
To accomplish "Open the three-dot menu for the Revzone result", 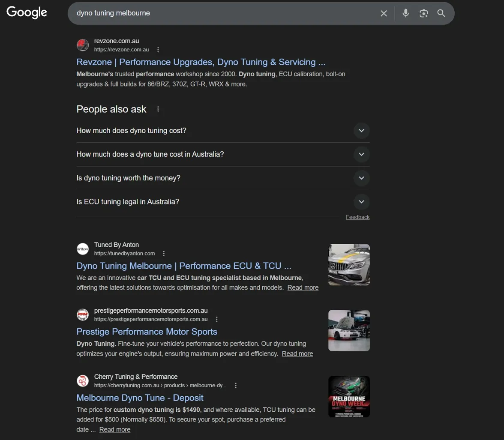I will pyautogui.click(x=158, y=50).
